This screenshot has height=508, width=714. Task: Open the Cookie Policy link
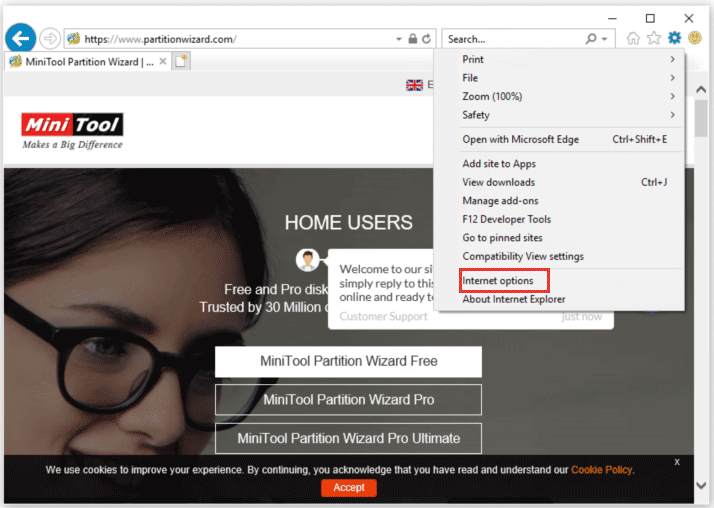click(x=602, y=470)
